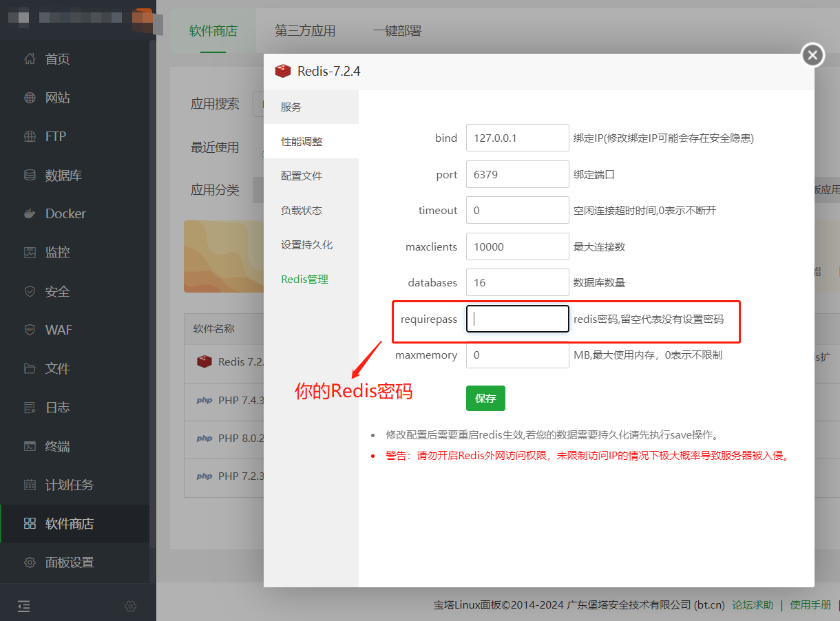Click the 面板设置 gear icon
The image size is (840, 621).
coord(30,562)
